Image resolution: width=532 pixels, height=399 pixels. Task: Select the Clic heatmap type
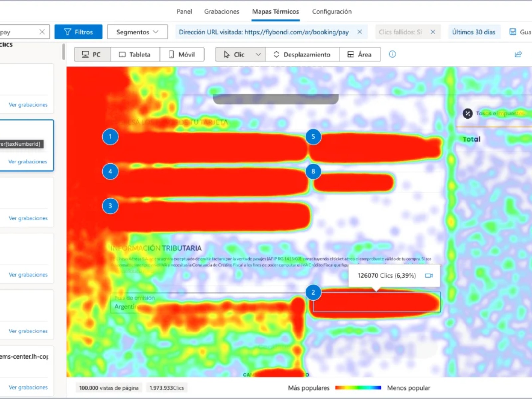[234, 54]
